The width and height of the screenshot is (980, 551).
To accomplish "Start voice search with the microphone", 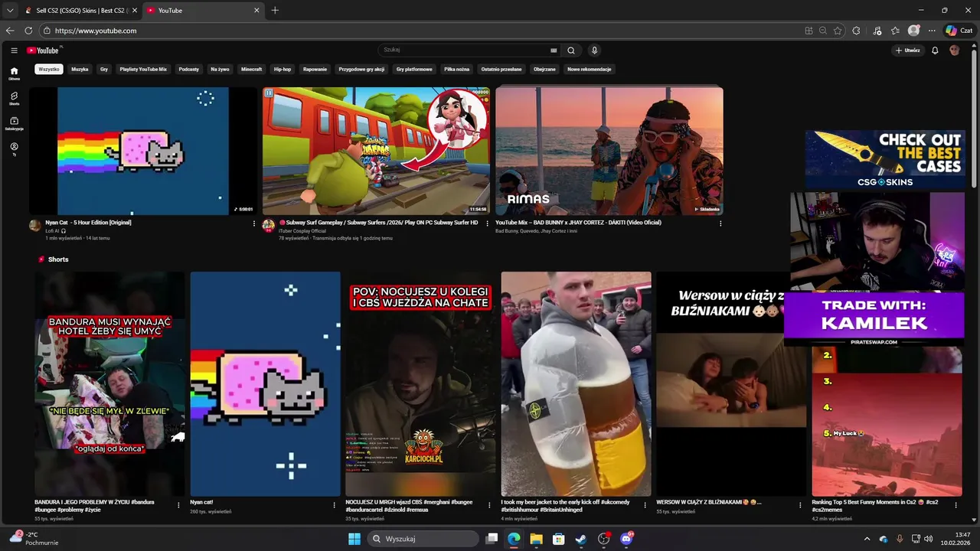I will point(594,51).
